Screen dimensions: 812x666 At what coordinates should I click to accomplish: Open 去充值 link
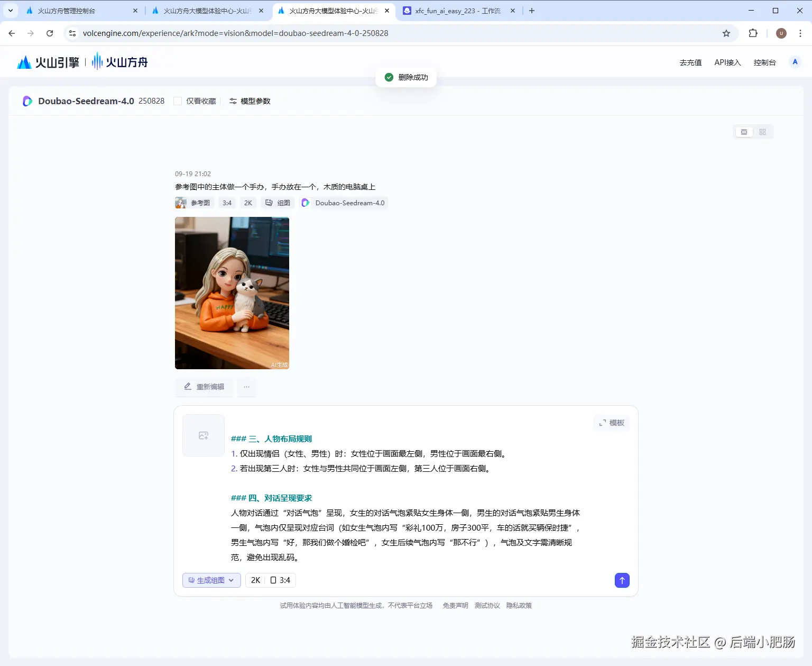[690, 62]
